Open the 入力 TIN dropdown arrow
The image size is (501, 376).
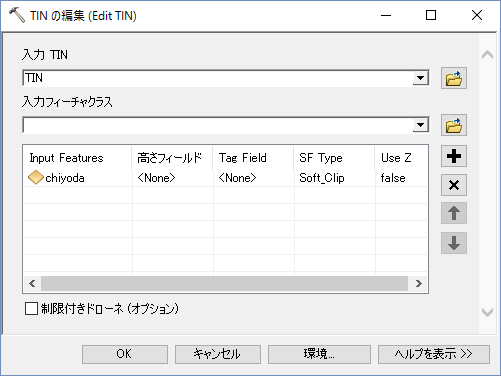421,78
